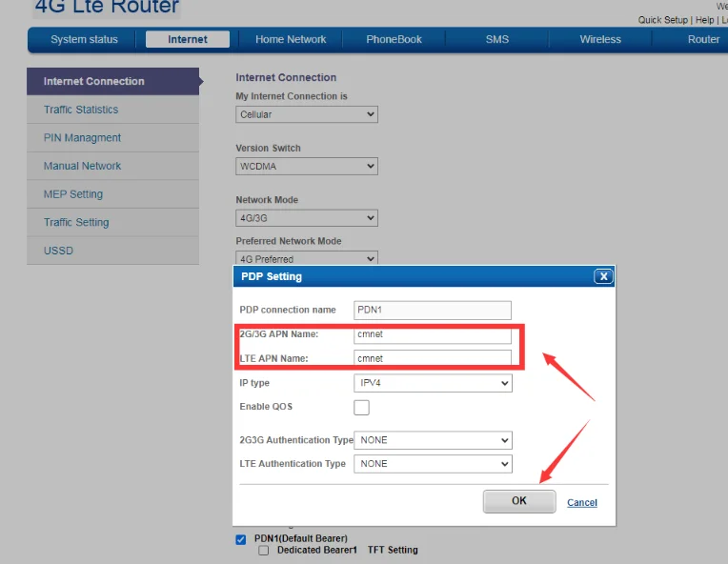Screen dimensions: 728x564
Task: Open the Version Switch dropdown
Action: click(x=306, y=167)
